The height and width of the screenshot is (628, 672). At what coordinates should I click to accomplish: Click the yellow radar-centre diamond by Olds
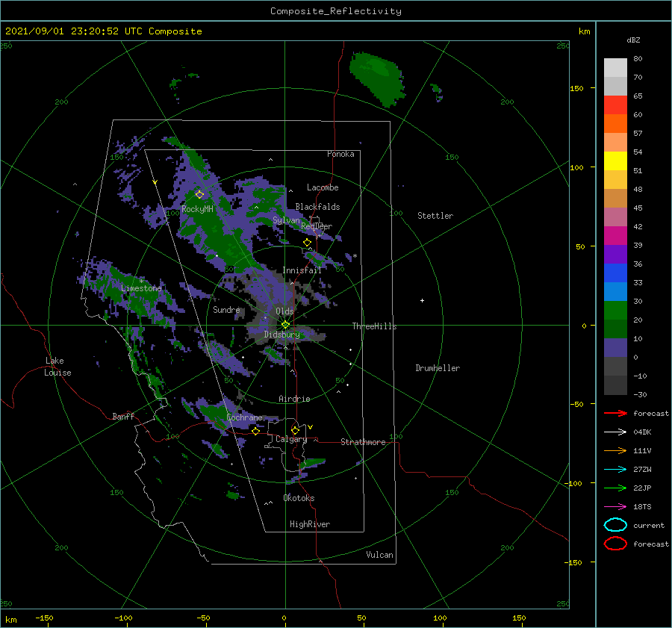(285, 325)
